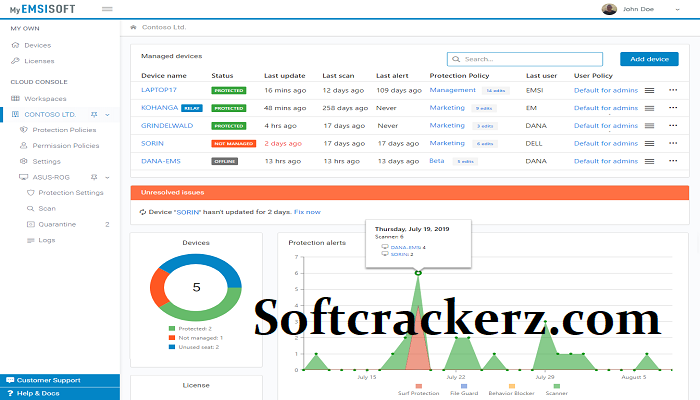Select the CONTOSO LTD. workspace

50,114
